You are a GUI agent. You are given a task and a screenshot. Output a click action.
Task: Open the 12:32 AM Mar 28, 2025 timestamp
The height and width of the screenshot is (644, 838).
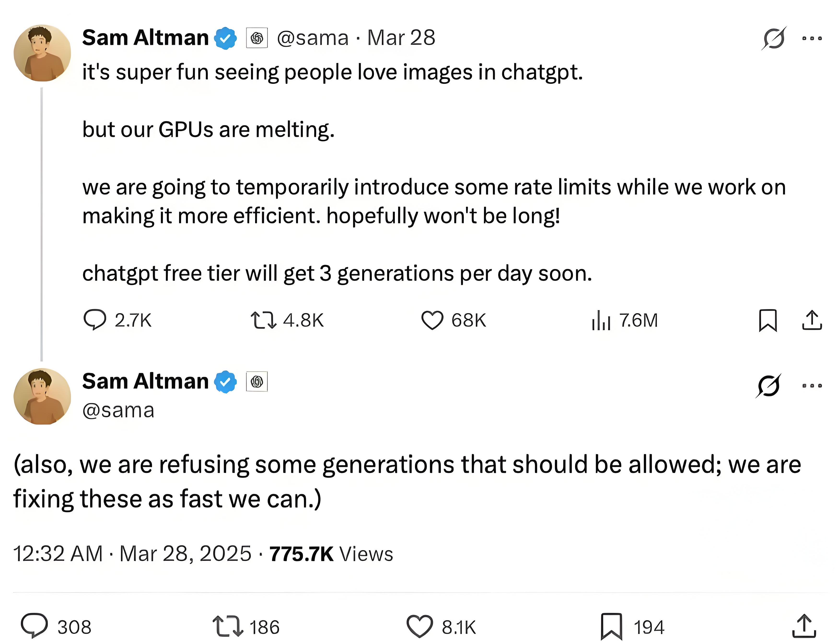point(132,554)
